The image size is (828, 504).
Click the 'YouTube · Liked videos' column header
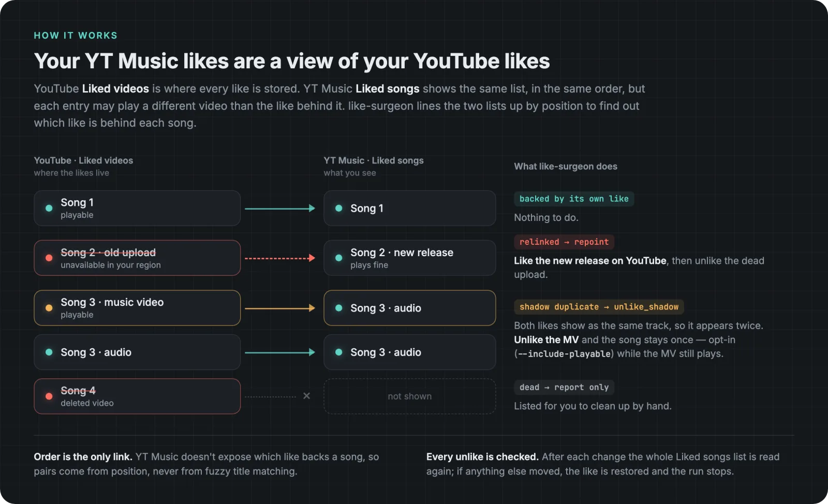[x=83, y=160]
